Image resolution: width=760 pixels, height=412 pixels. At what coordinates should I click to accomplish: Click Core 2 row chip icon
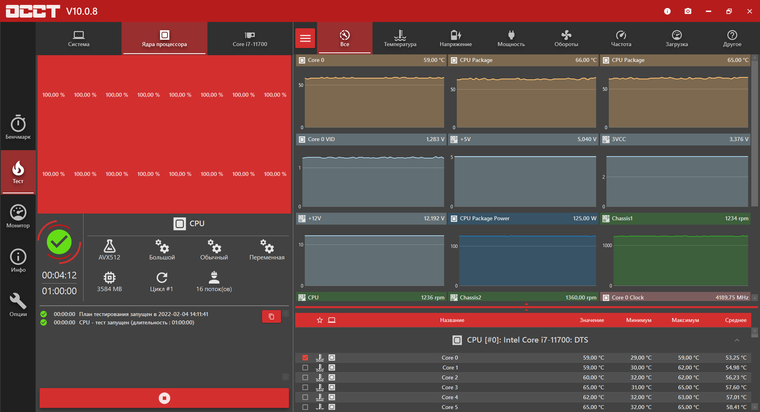[x=332, y=378]
